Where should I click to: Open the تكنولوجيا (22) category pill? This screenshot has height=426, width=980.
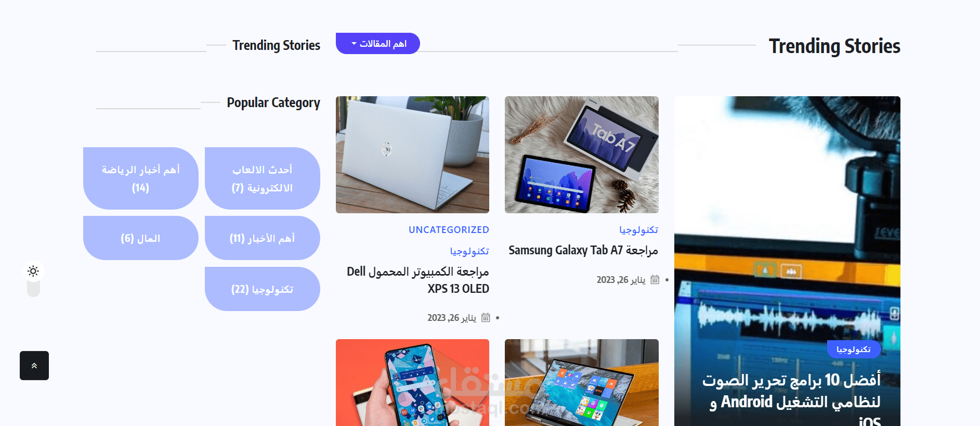coord(263,289)
